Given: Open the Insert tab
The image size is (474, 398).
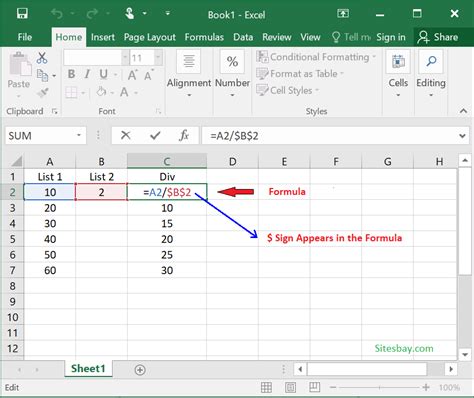Looking at the screenshot, I should coord(103,37).
